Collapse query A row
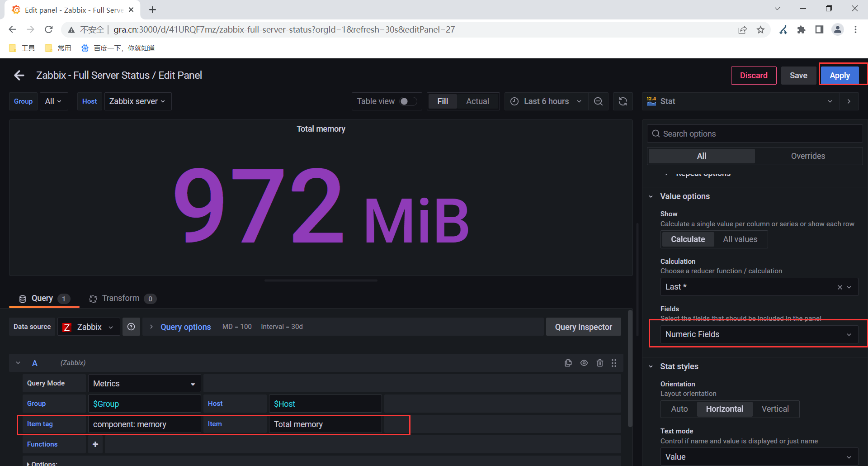Viewport: 868px width, 466px height. pyautogui.click(x=18, y=363)
